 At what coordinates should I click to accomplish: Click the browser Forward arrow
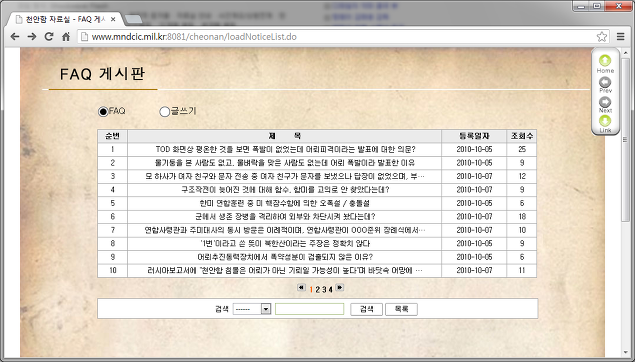coord(32,37)
